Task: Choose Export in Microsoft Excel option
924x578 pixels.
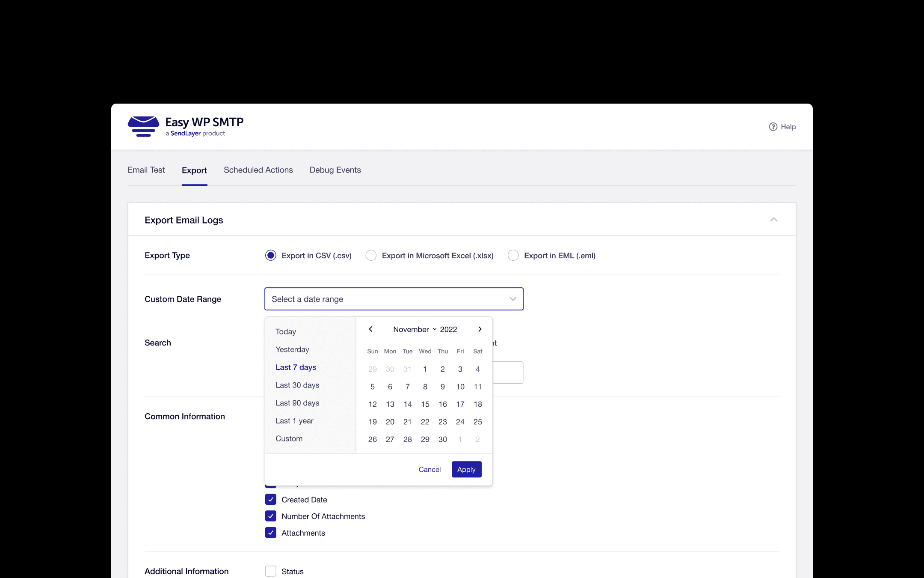Action: (x=371, y=256)
